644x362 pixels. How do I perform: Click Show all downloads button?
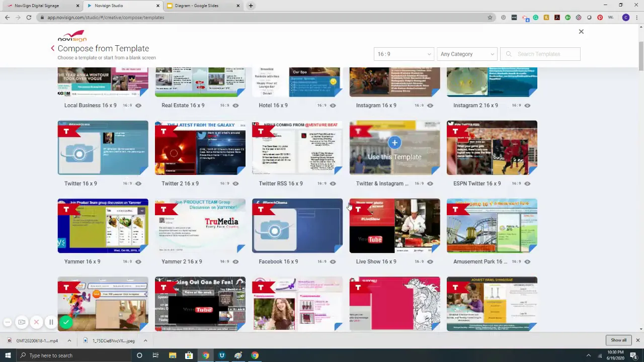click(618, 340)
